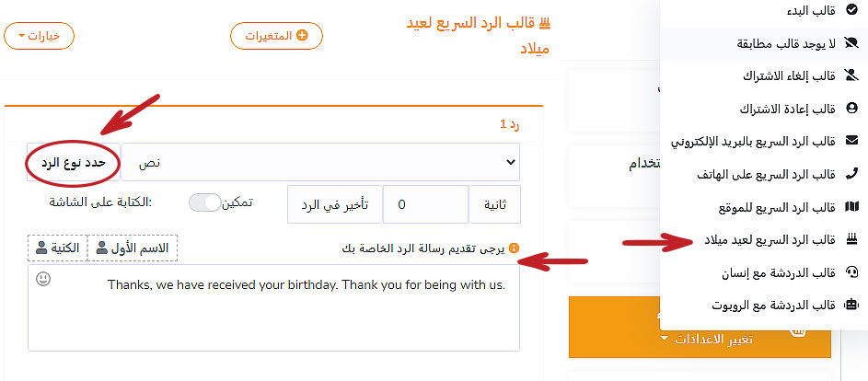Insert the الاسم الأول first name variable

point(133,248)
